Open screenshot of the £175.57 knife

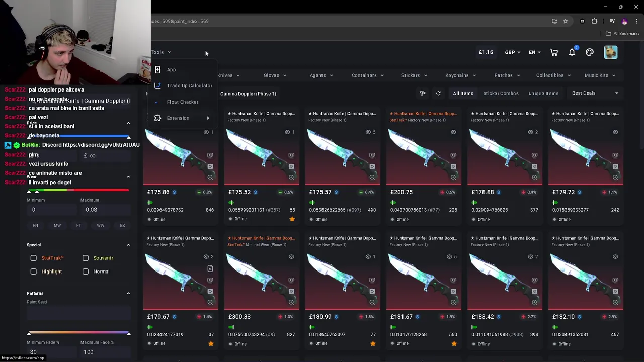pyautogui.click(x=372, y=166)
